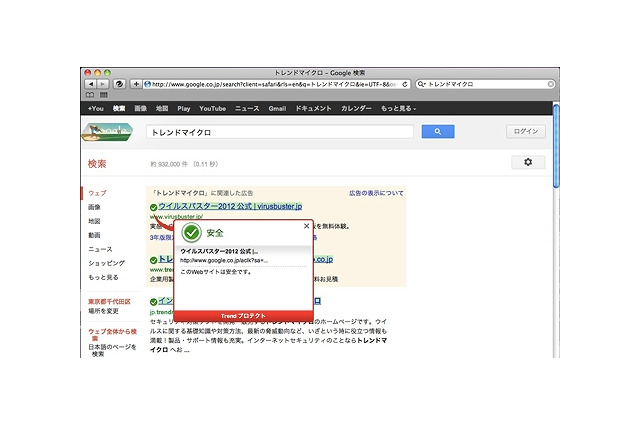
Task: Select 動画 in left sidebar
Action: coord(94,235)
